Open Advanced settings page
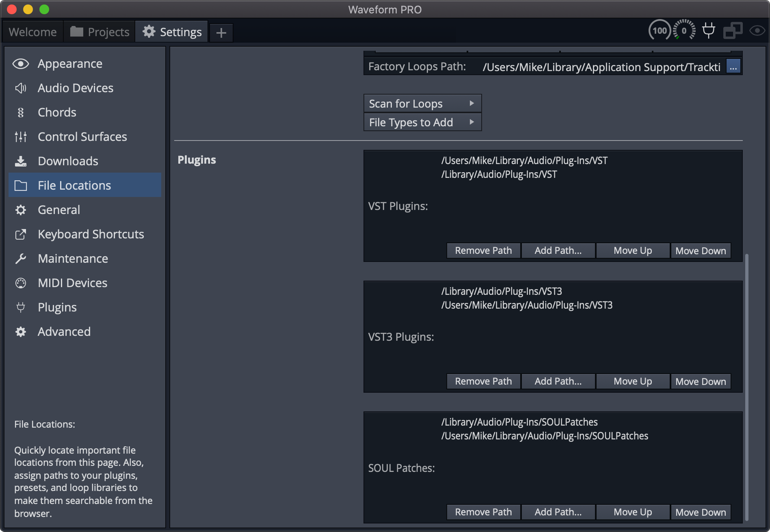 (85, 332)
